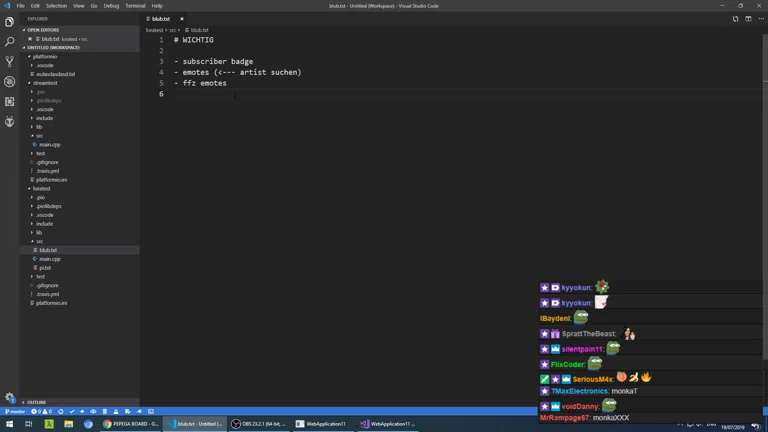
Task: Click the run task checklist icon in status bar
Action: (x=127, y=411)
